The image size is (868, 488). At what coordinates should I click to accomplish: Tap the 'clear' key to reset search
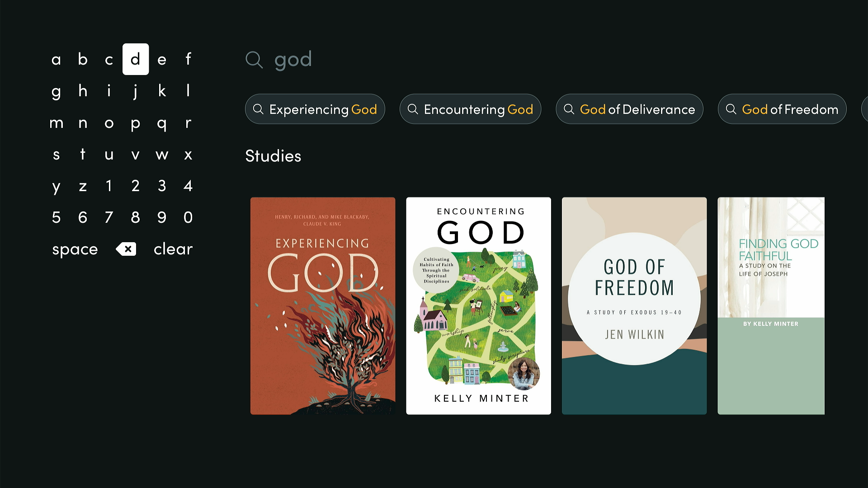tap(173, 249)
